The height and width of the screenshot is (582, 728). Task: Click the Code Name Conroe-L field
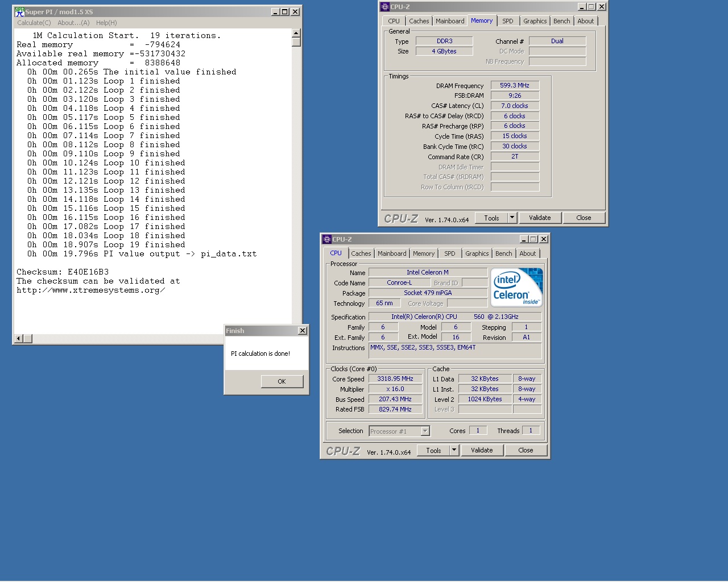tap(400, 282)
